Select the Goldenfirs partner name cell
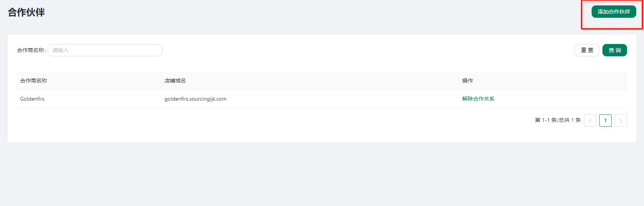644x206 pixels. (x=32, y=99)
